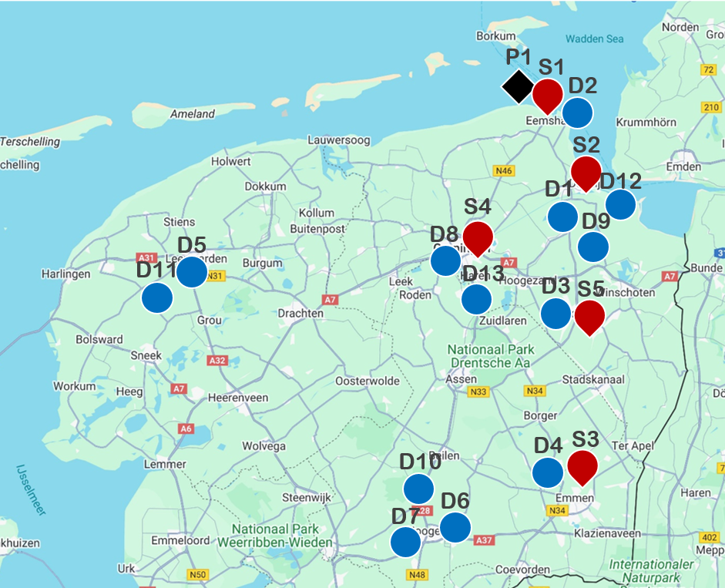The height and width of the screenshot is (588, 725).
Task: Click the black diamond marker P1
Action: tap(519, 86)
